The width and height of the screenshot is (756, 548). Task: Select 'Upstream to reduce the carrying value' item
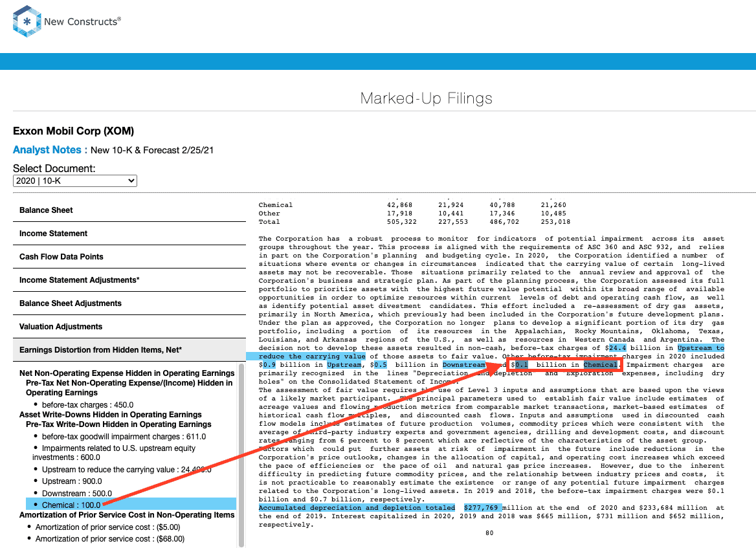tap(126, 470)
